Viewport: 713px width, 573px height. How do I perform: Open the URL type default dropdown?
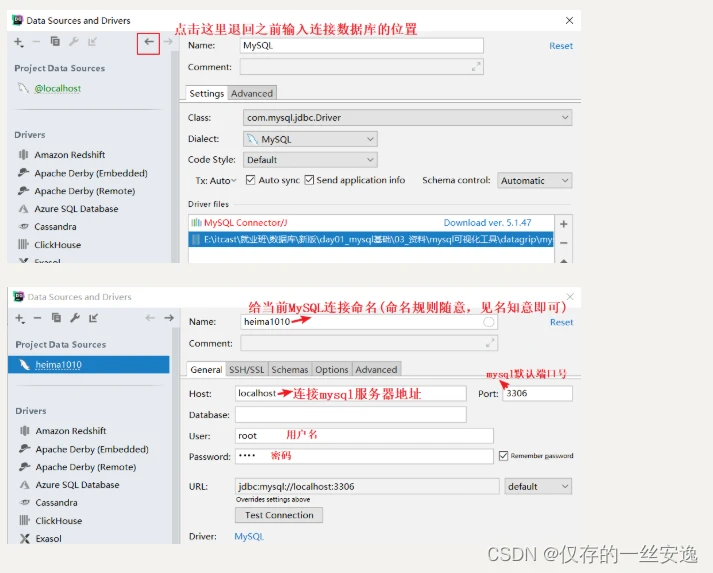538,487
